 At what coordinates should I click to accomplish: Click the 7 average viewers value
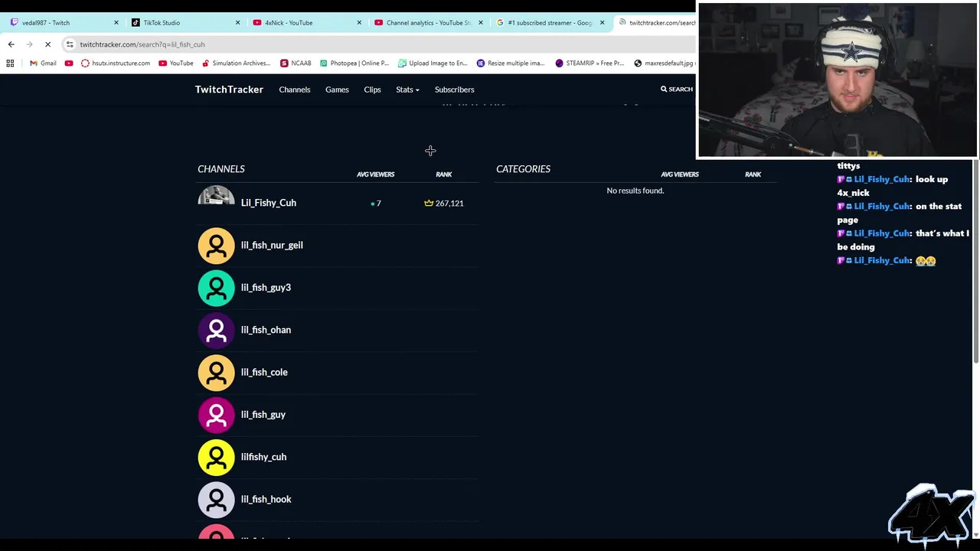pos(376,204)
